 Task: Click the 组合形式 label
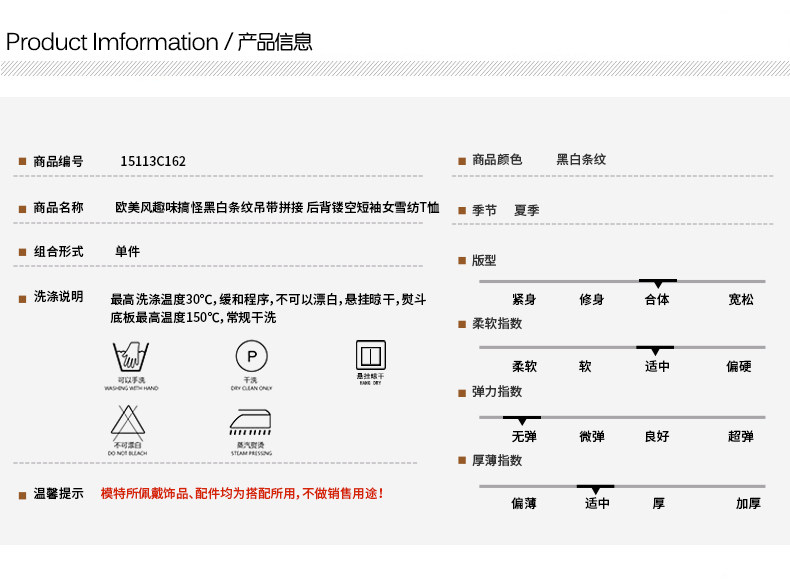coord(58,251)
